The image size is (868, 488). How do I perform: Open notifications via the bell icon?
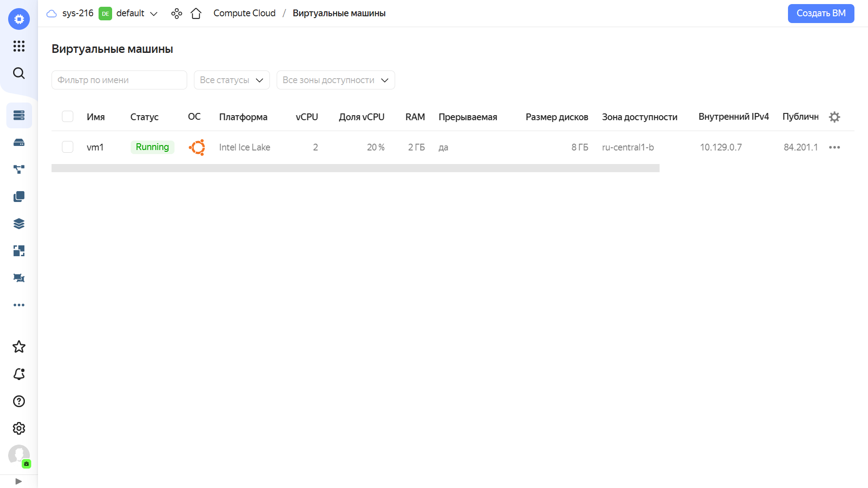point(19,374)
